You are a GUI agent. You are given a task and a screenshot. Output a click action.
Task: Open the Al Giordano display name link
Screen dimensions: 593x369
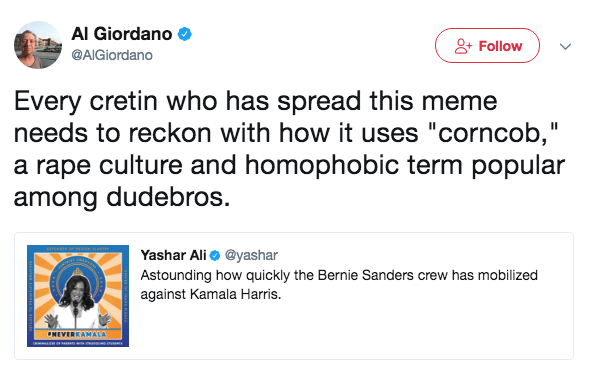coord(122,34)
